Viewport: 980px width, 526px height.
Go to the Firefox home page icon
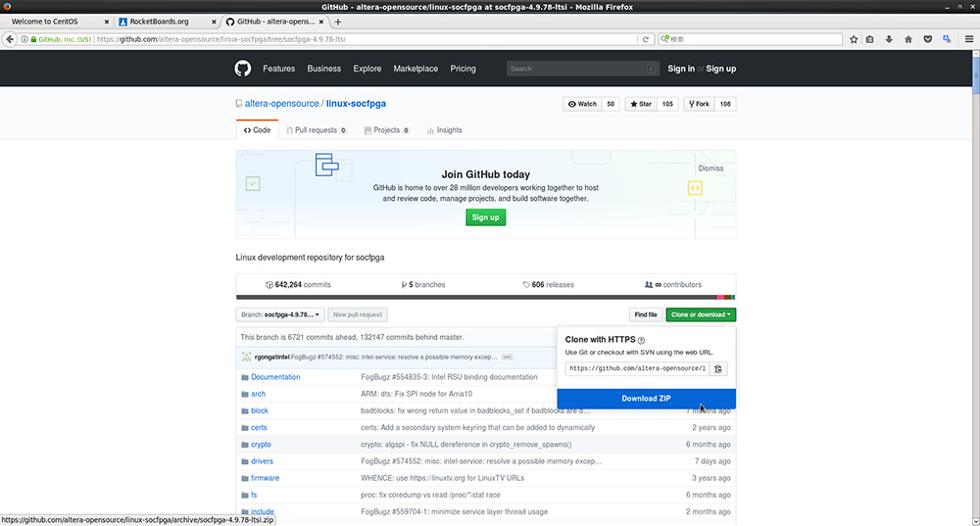tap(908, 39)
